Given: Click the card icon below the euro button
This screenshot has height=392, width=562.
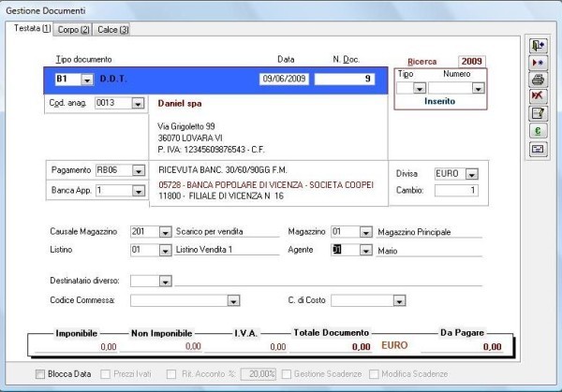Looking at the screenshot, I should (x=538, y=149).
